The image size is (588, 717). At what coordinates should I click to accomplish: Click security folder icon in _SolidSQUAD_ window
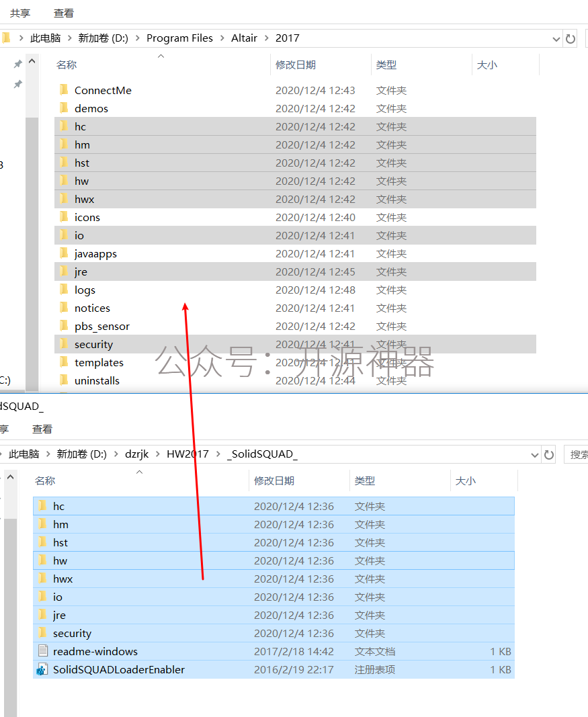point(42,632)
